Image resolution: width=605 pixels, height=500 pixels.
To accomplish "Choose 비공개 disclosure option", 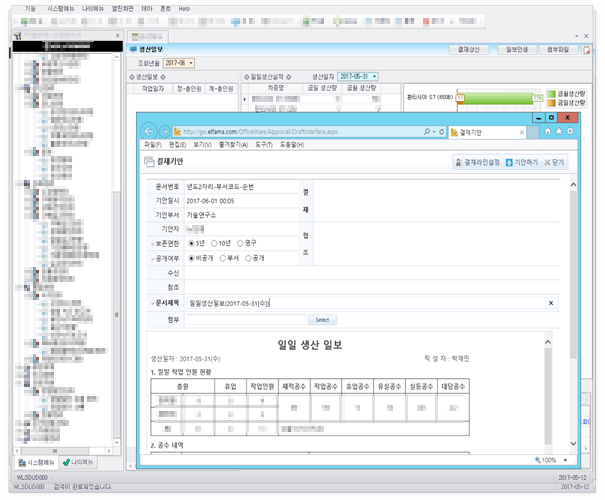I will pos(191,258).
